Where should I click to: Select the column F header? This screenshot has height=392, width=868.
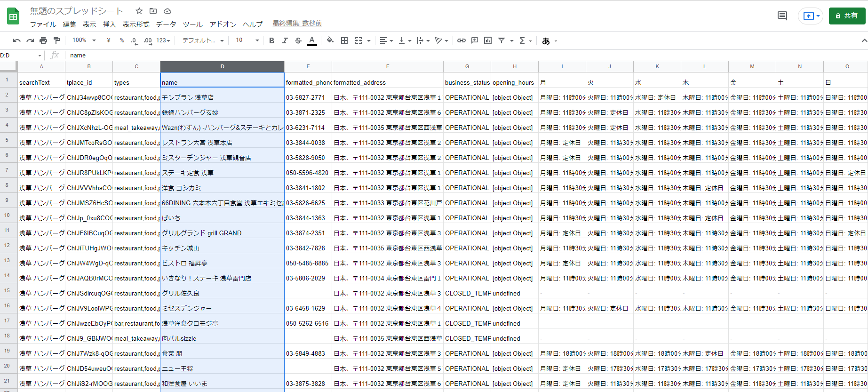(388, 66)
